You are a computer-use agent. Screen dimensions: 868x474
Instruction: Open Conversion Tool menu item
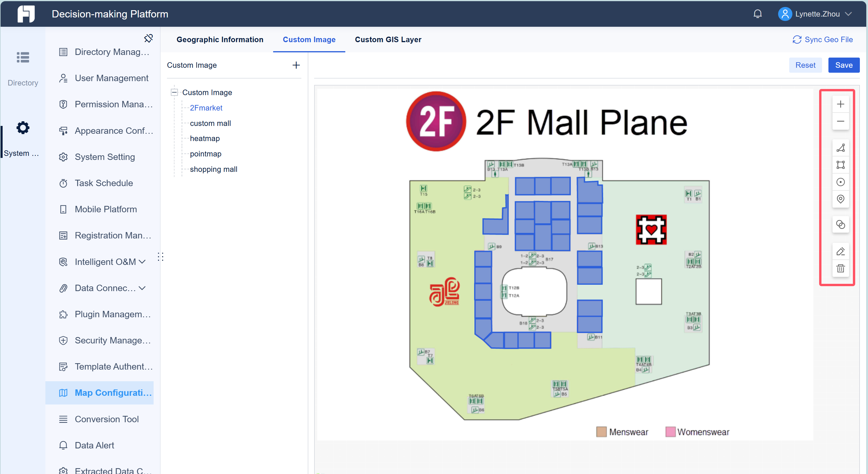click(99, 419)
